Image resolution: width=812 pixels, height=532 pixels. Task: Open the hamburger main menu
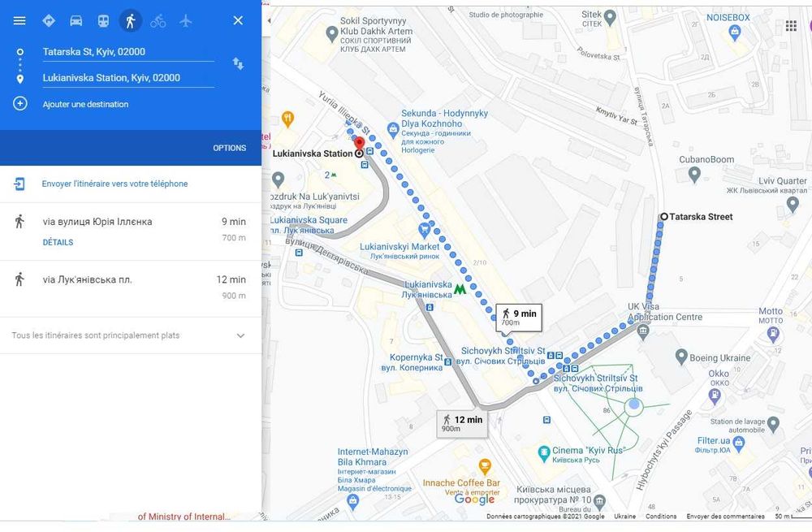pyautogui.click(x=19, y=21)
